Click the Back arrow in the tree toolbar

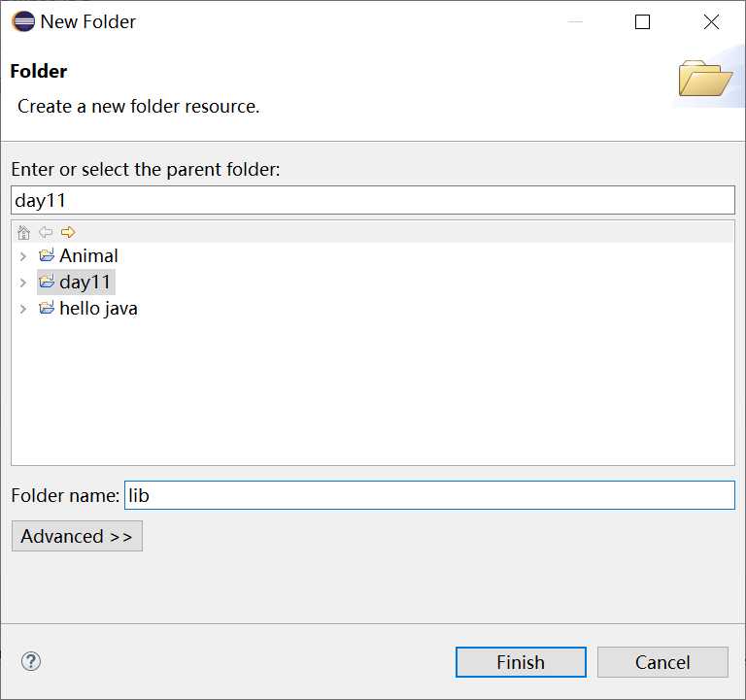(x=46, y=232)
